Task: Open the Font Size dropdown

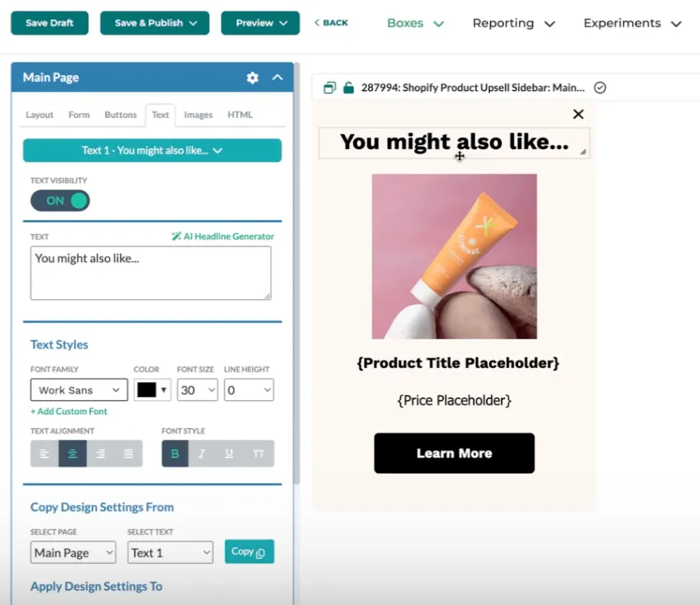Action: click(x=198, y=390)
